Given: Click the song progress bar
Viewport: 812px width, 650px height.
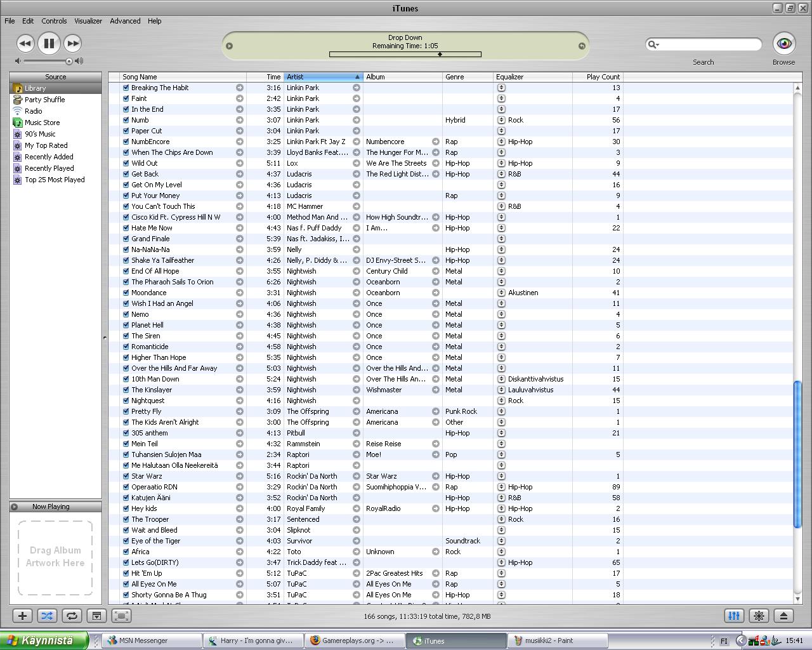Looking at the screenshot, I should pos(405,55).
